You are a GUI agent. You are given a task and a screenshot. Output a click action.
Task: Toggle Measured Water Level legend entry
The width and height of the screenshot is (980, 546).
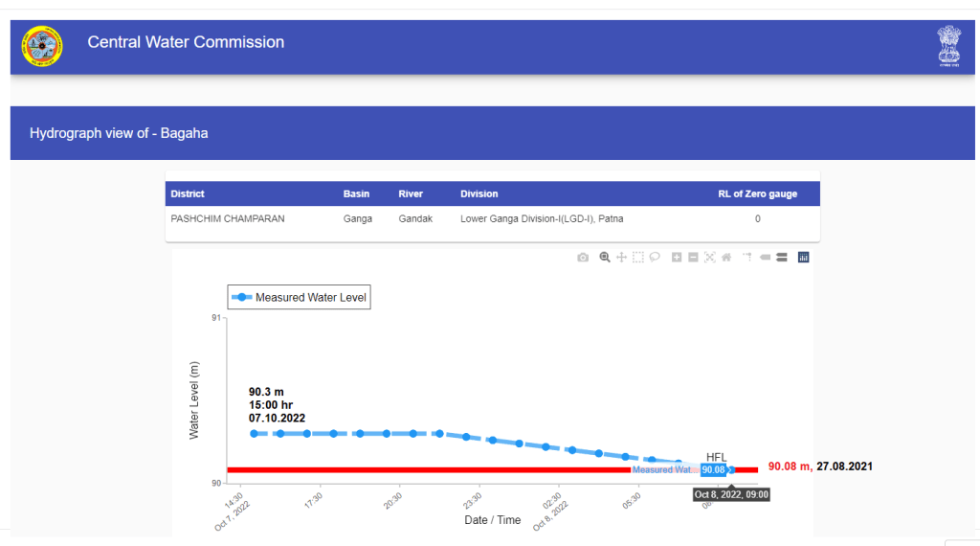(x=298, y=298)
